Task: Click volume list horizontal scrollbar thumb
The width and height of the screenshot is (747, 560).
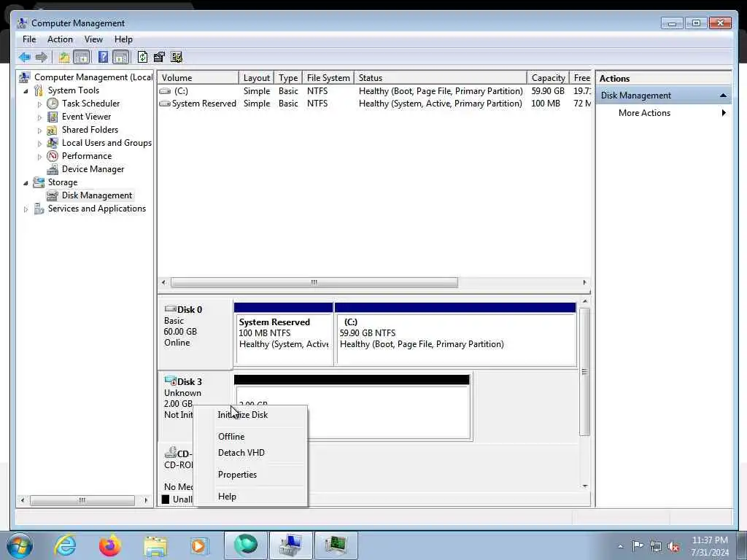Action: (314, 282)
